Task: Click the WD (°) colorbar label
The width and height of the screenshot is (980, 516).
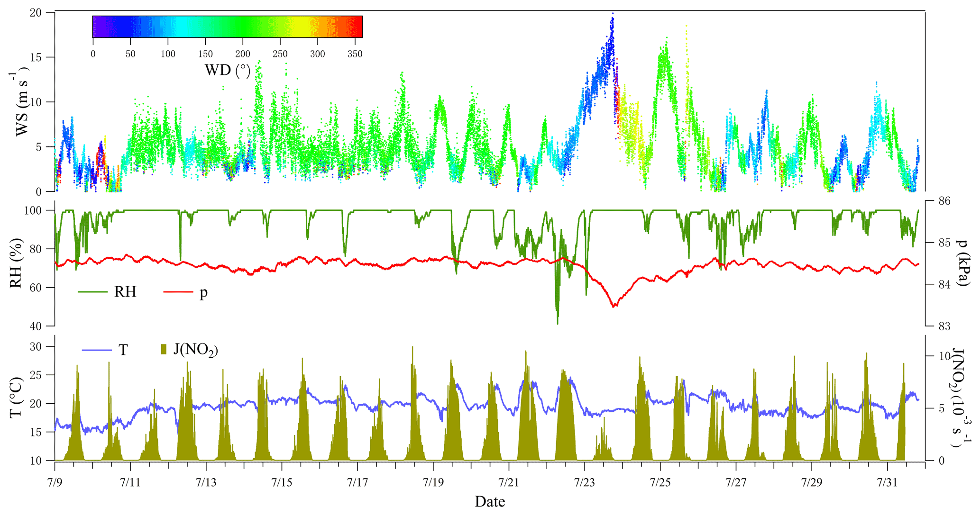Action: pyautogui.click(x=227, y=71)
